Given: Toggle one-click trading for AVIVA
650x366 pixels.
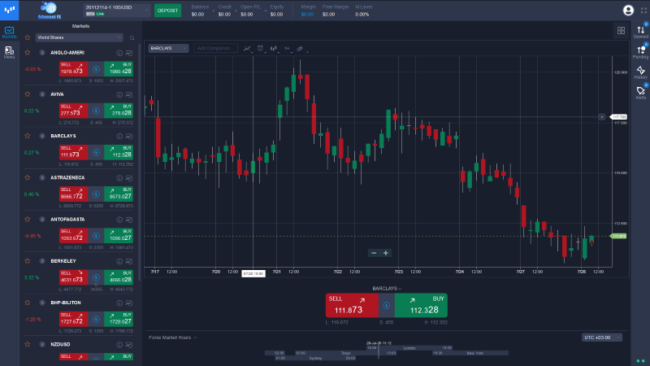Looking at the screenshot, I should click(96, 111).
